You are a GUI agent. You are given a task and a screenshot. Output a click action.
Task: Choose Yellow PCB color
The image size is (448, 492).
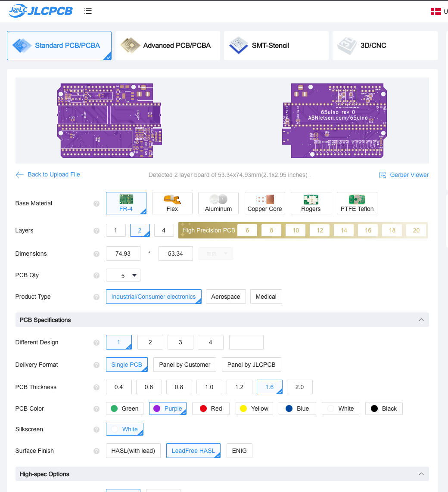point(254,408)
